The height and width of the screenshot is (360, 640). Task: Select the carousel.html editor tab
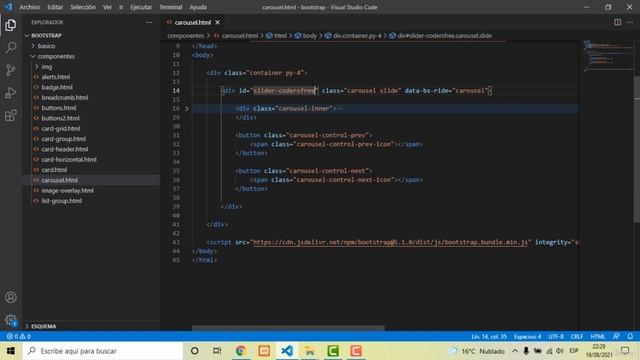click(x=192, y=22)
